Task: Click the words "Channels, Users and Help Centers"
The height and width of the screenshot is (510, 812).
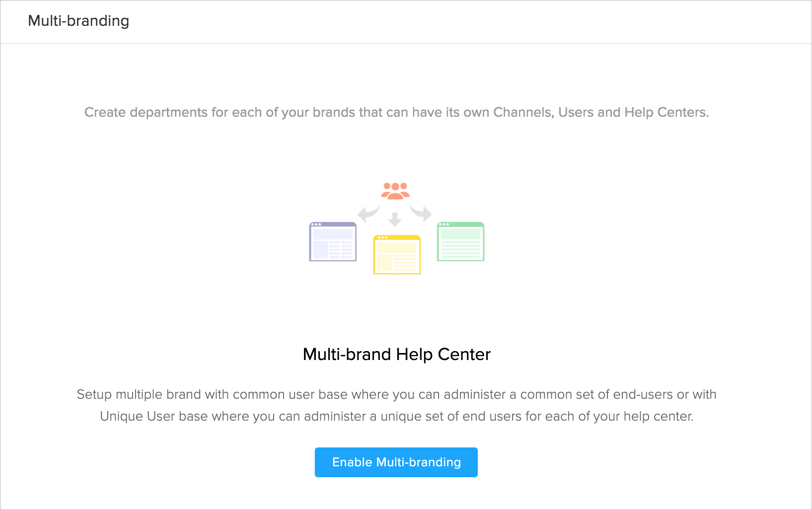Action: 600,112
